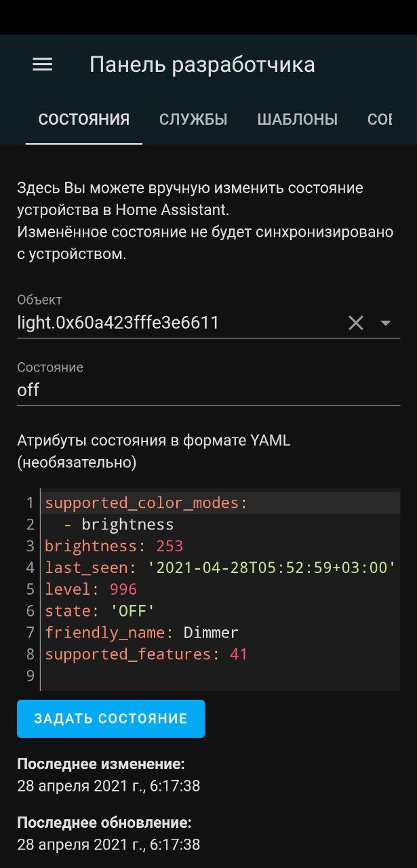
Task: Expand the entity dropdown arrow
Action: point(386,323)
